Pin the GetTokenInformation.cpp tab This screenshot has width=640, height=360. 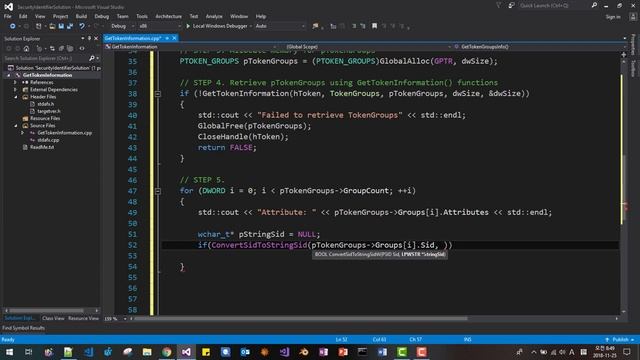pos(167,38)
